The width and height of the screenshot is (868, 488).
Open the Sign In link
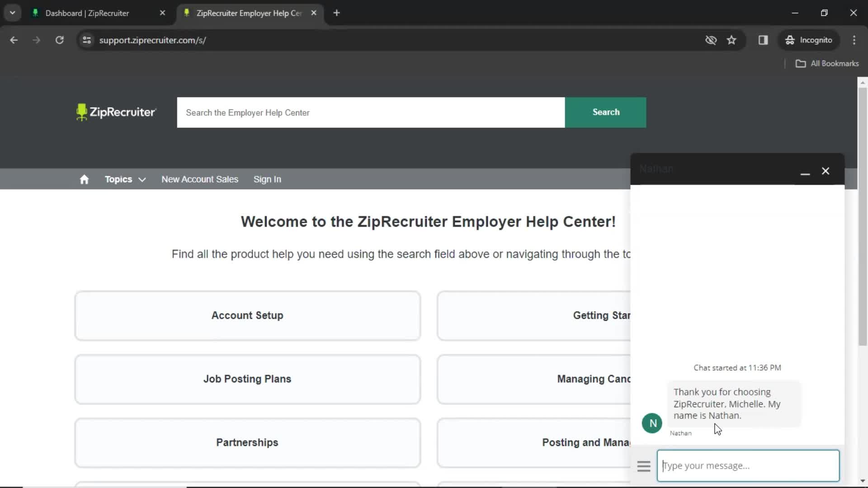tap(267, 179)
